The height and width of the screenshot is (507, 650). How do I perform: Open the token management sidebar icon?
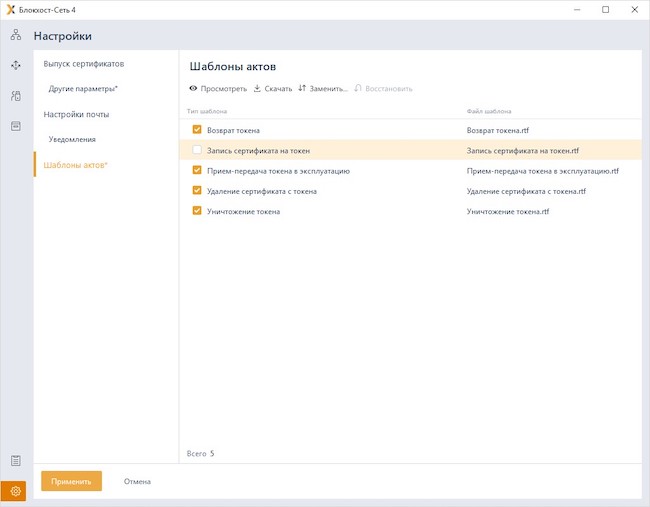pyautogui.click(x=16, y=96)
